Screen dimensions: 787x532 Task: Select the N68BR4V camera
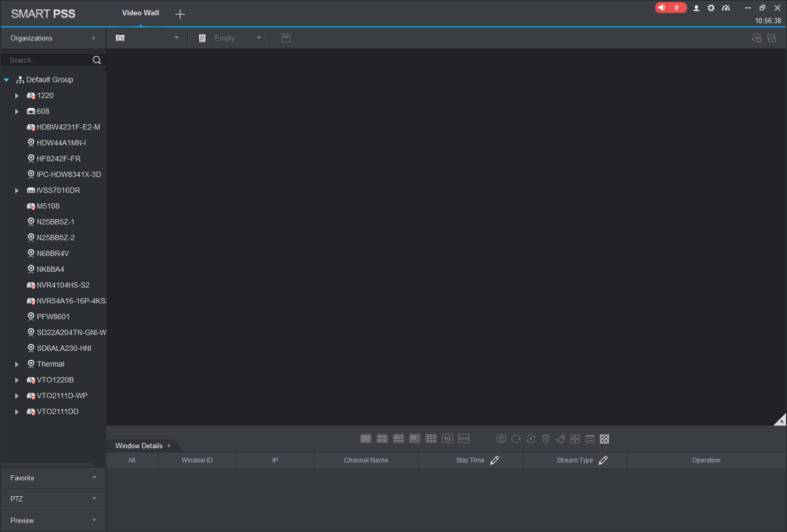click(x=48, y=253)
